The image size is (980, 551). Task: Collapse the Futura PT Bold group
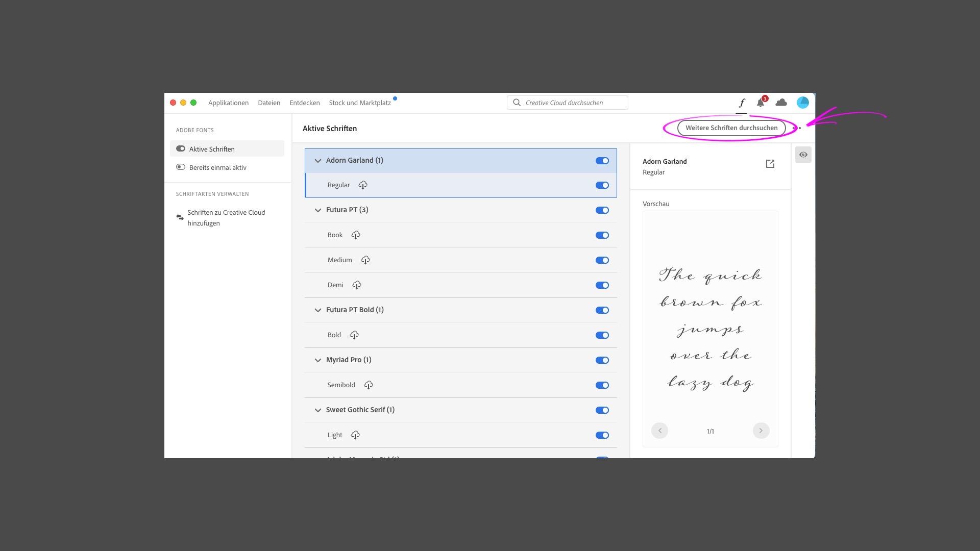317,310
